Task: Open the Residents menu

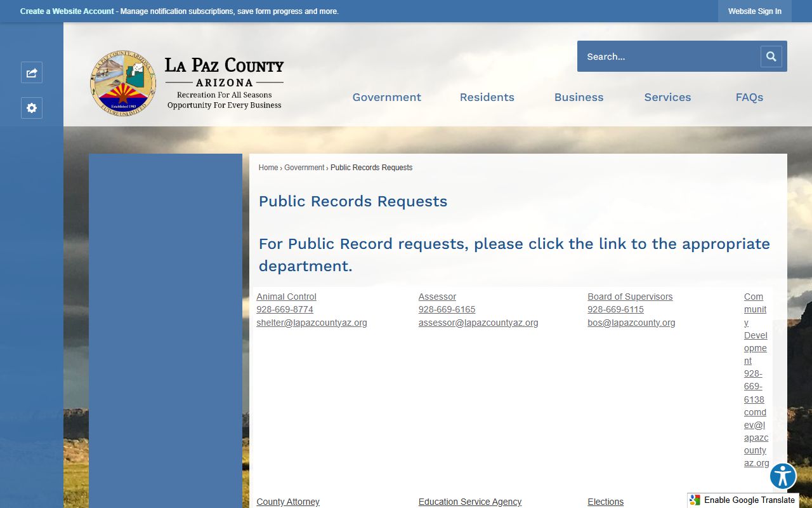Action: pos(487,97)
